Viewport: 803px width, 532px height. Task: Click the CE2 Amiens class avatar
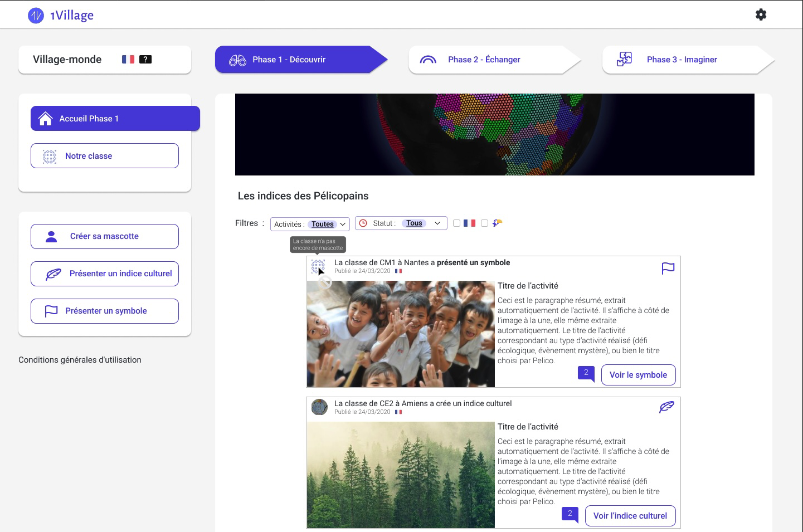point(319,407)
